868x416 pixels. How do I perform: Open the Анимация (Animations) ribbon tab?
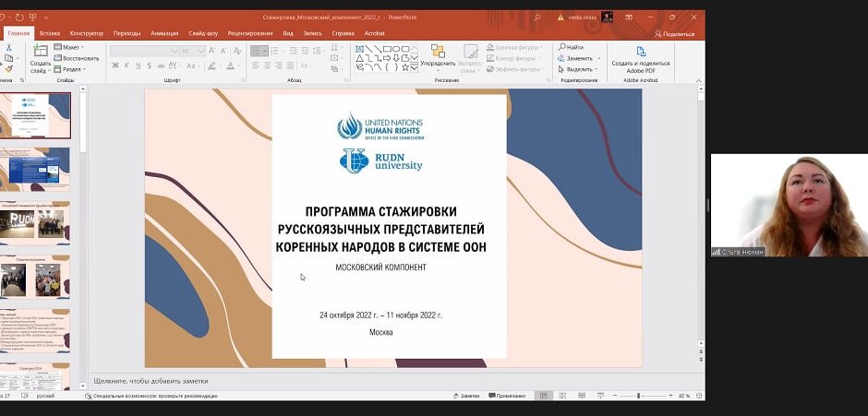click(x=164, y=33)
